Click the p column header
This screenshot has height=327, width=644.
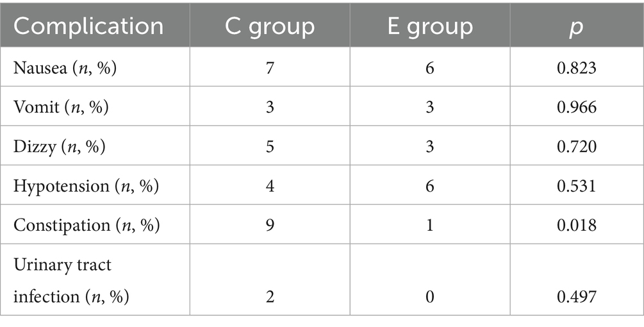coord(577,27)
